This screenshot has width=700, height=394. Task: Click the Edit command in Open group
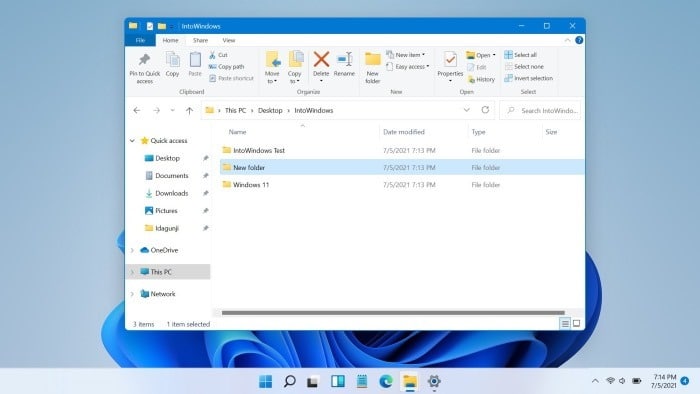476,67
